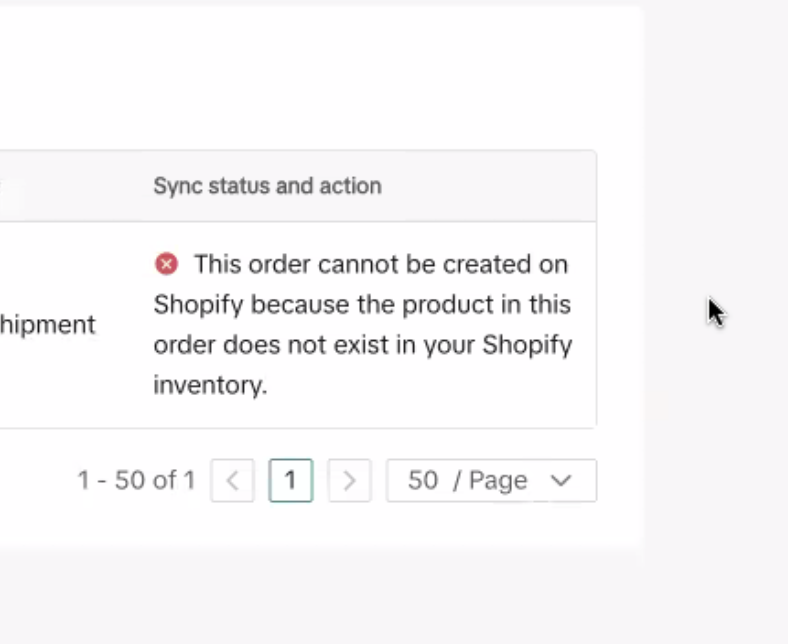Go to the previous page arrow
Viewport: 788px width, 644px height.
point(232,481)
